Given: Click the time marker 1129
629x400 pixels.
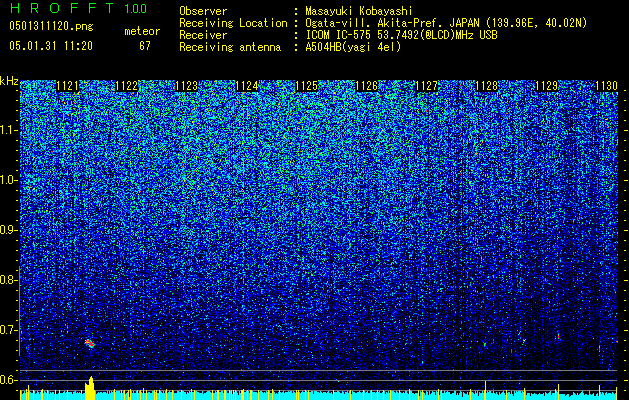Looking at the screenshot, I should pos(547,86).
